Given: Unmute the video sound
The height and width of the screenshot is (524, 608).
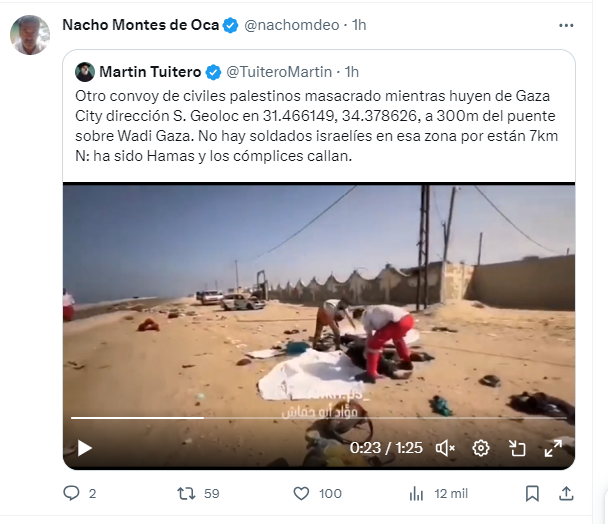Looking at the screenshot, I should (x=445, y=448).
